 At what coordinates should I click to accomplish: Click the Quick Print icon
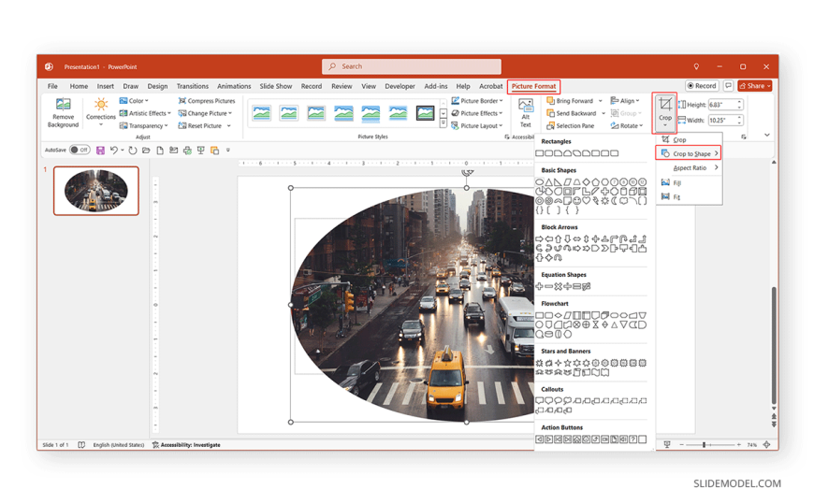pyautogui.click(x=187, y=151)
